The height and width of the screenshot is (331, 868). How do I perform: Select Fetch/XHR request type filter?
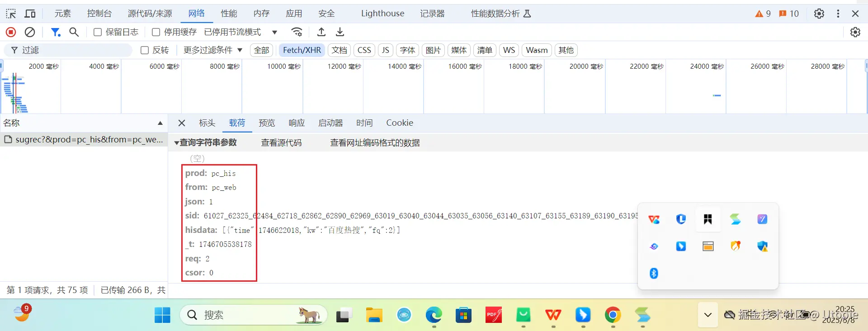pyautogui.click(x=302, y=50)
